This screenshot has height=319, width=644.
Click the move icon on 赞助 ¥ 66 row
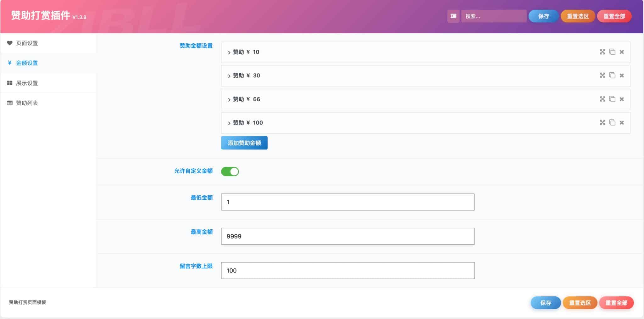(602, 99)
